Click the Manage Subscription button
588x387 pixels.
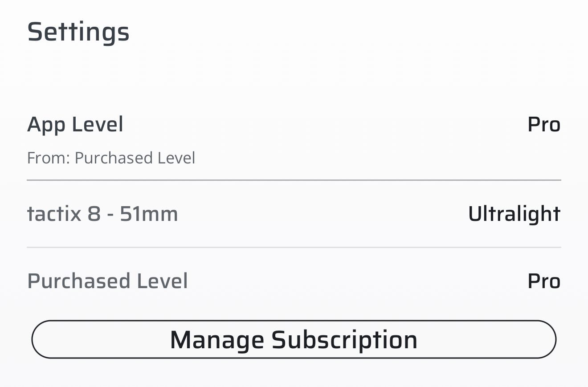click(294, 339)
